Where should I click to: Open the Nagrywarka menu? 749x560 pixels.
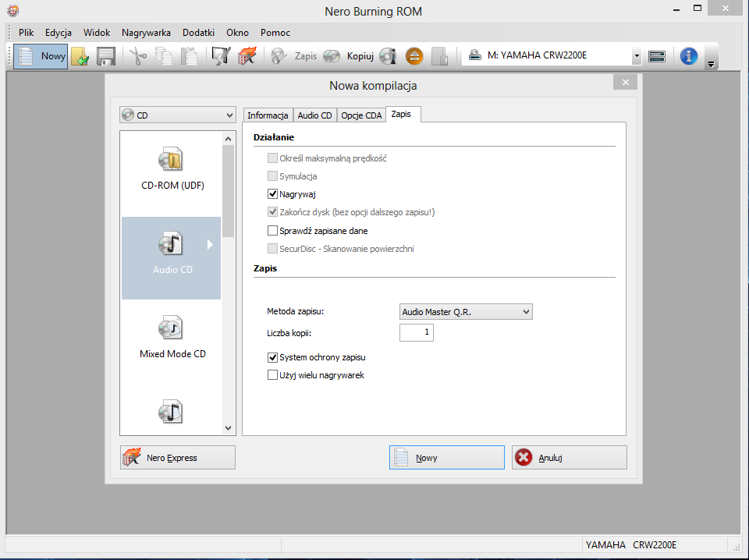pos(146,33)
